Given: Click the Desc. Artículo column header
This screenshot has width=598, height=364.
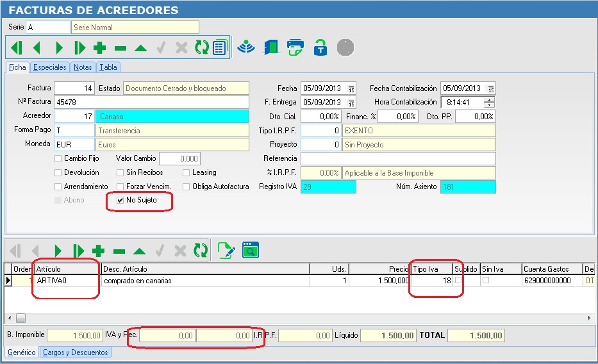Looking at the screenshot, I should coord(206,269).
